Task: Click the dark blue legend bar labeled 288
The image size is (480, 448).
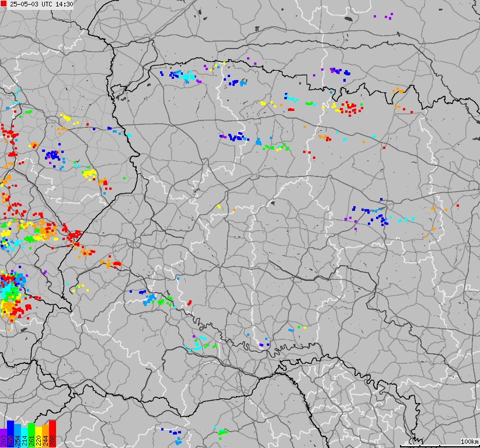Action: coord(11,434)
